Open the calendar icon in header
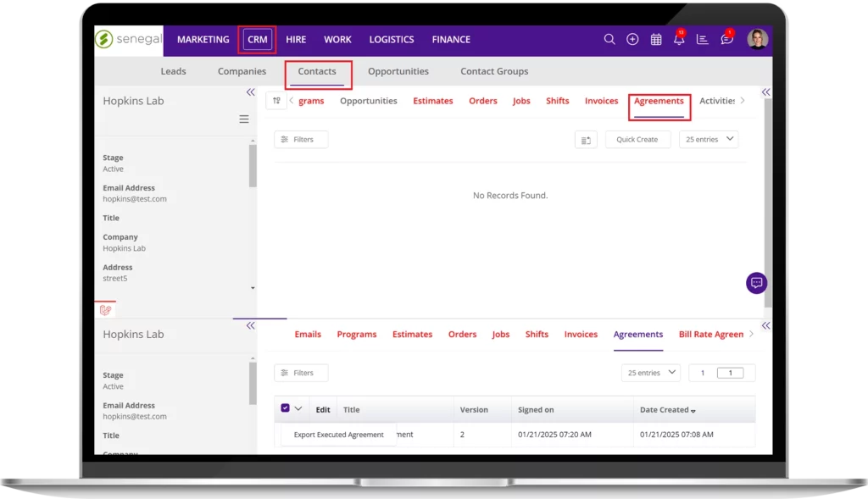The width and height of the screenshot is (868, 499). coord(656,39)
